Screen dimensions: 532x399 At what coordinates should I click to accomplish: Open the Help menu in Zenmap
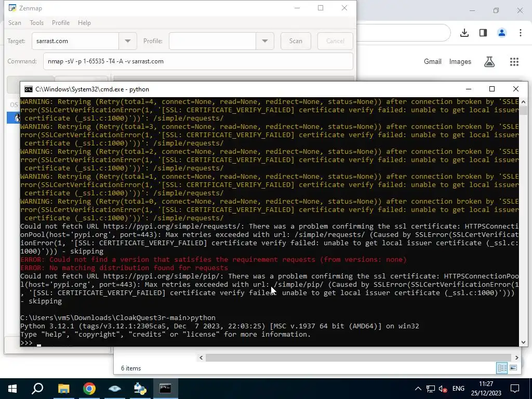coord(84,23)
